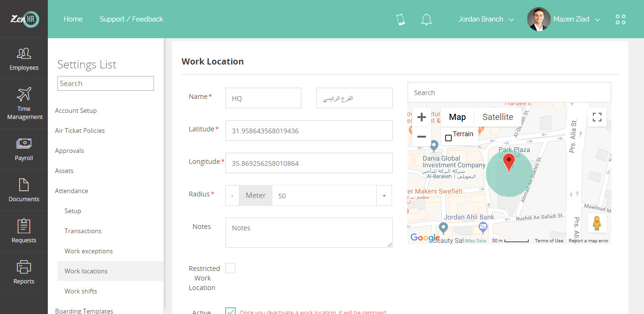Screen dimensions: 644x314
Task: Go to the Payroll money icon
Action: (23, 143)
